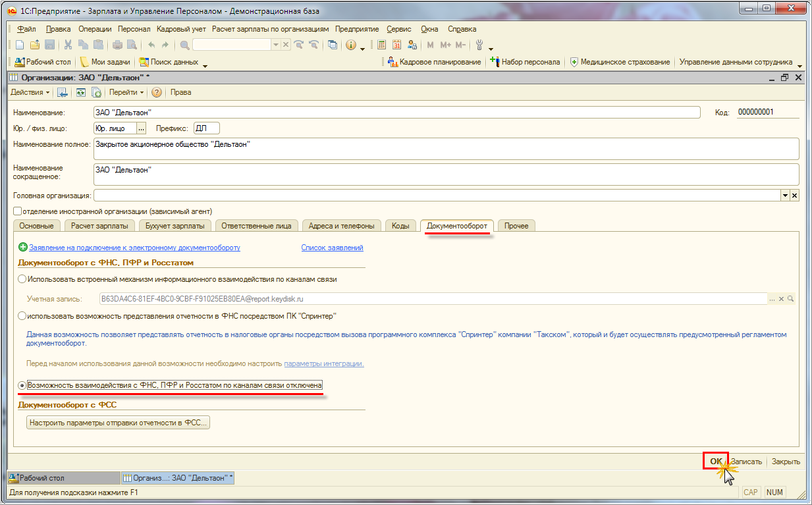Click the Записать button
Viewport: 812px width, 505px height.
click(746, 462)
